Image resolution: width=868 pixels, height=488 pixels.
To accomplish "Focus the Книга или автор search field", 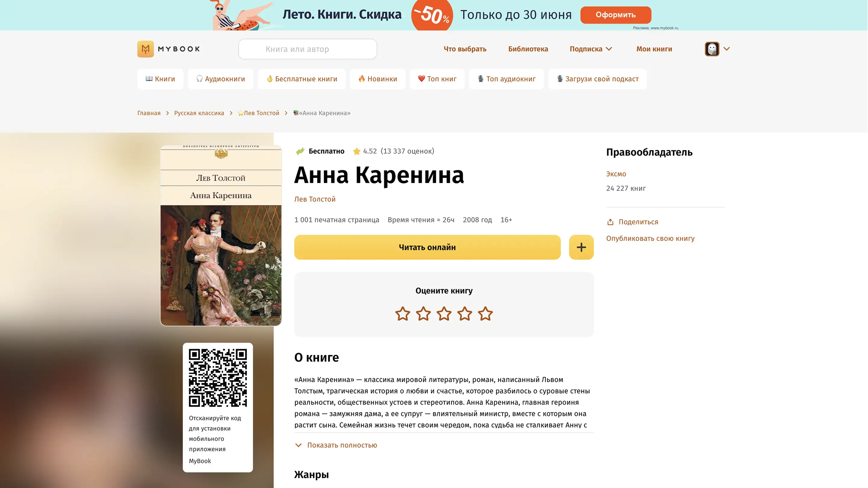I will (308, 49).
